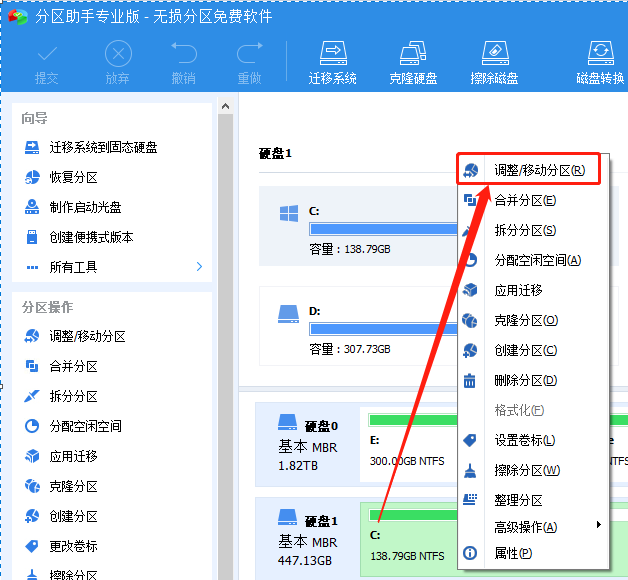Expand the 所有工具 chevron arrow
Screen dimensions: 628x580
click(x=199, y=266)
